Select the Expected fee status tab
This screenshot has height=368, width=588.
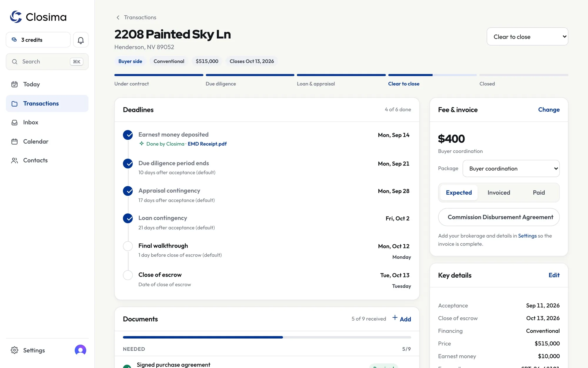click(x=459, y=193)
